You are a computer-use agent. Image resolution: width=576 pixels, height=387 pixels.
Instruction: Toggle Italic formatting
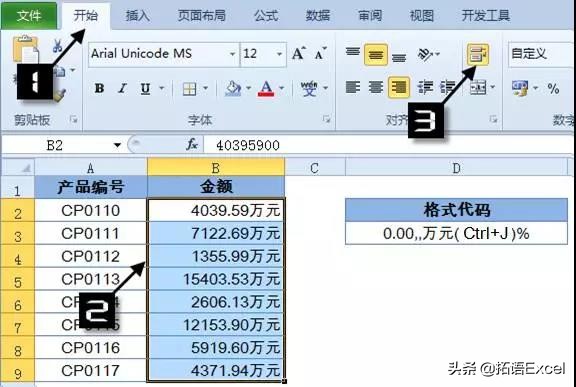(x=122, y=88)
